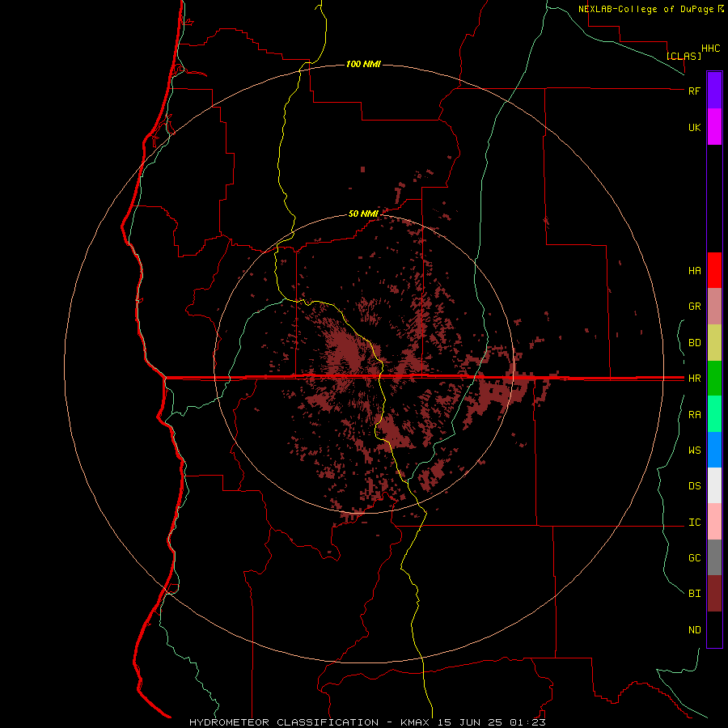The height and width of the screenshot is (728, 728).
Task: Click the 50 NMI range ring label
Action: pos(363,214)
